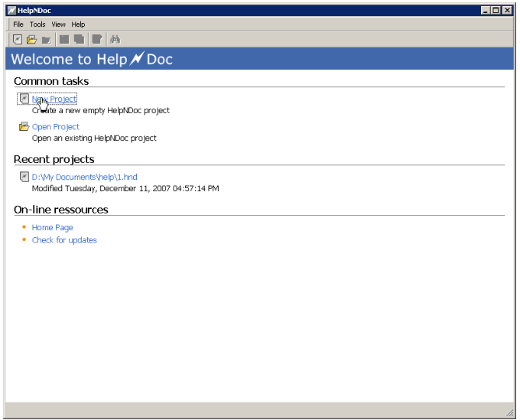Click the Open Project link
The height and width of the screenshot is (420, 520).
55,127
